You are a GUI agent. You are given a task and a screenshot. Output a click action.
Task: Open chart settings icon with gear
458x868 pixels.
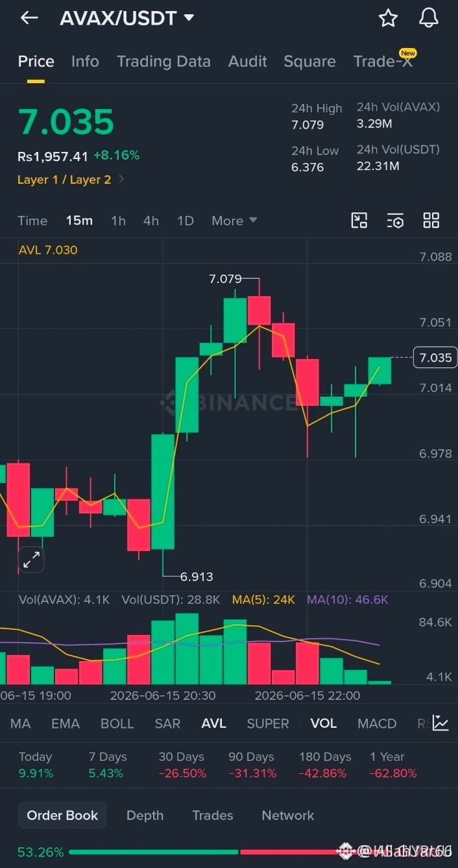click(x=395, y=220)
